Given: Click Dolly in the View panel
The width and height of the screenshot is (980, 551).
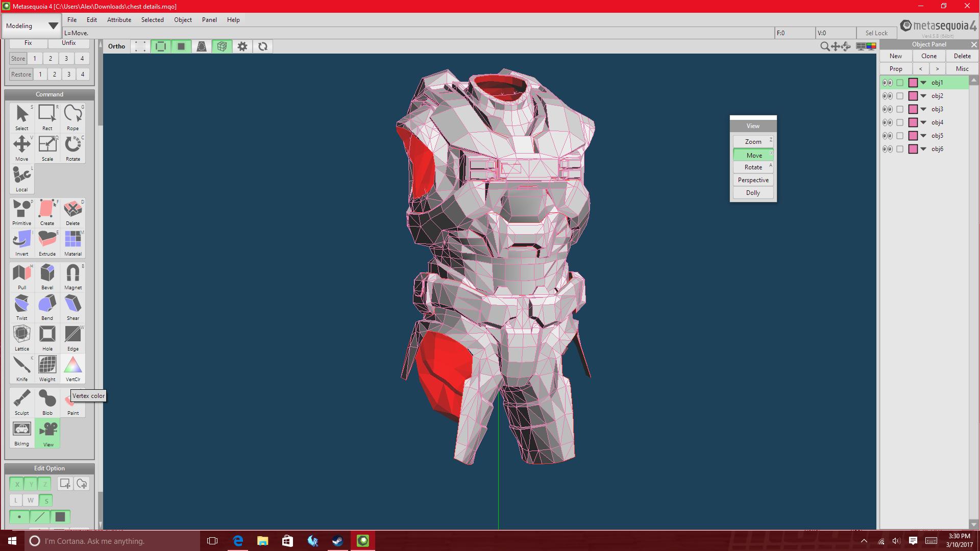Looking at the screenshot, I should (x=753, y=193).
